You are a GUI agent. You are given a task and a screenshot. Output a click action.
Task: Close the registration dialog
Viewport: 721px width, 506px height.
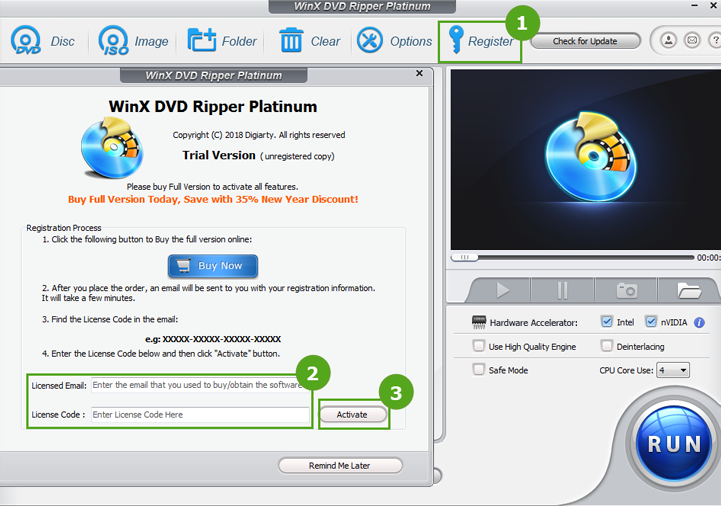419,73
